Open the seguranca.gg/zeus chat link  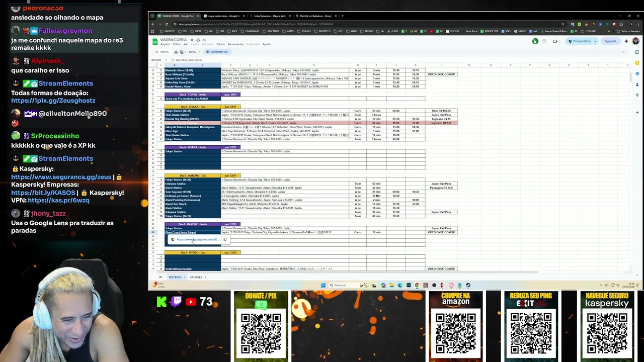point(61,177)
